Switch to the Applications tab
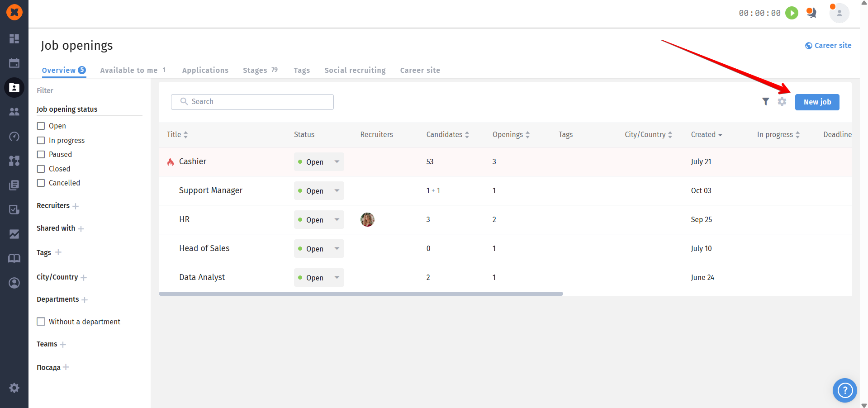The width and height of the screenshot is (868, 408). [x=205, y=70]
